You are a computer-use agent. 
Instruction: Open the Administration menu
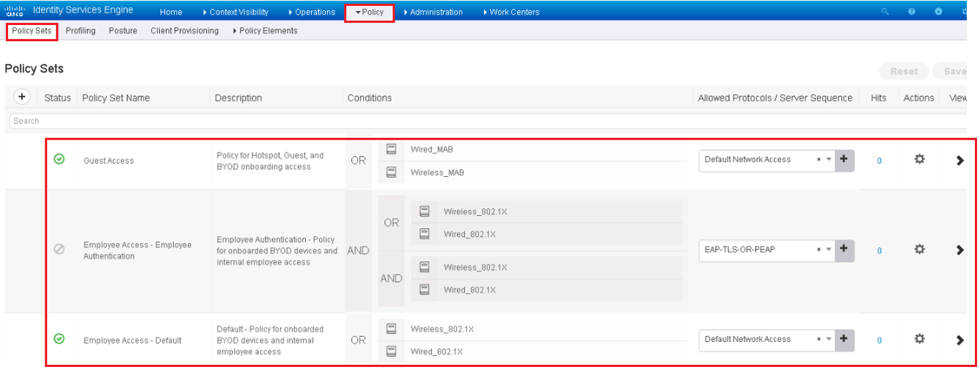tap(433, 12)
